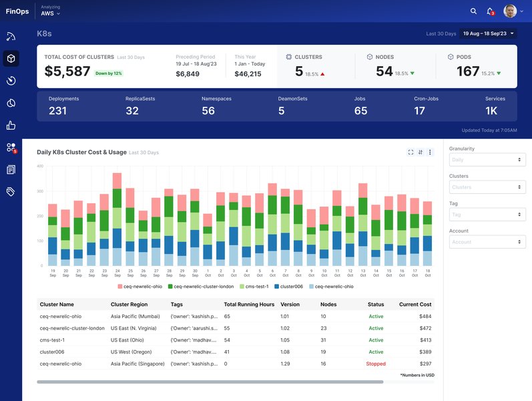This screenshot has height=401, width=532.
Task: Open K8s cube icon in sidebar
Action: click(11, 58)
